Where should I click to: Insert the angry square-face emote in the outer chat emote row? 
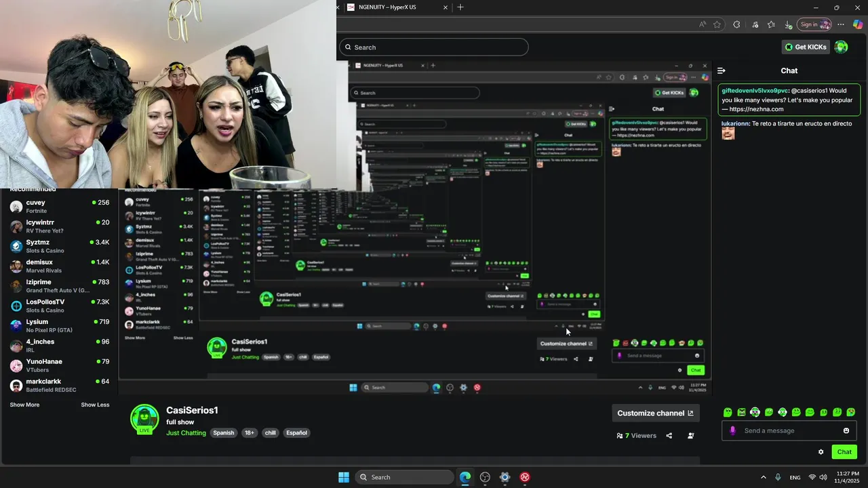pyautogui.click(x=741, y=412)
